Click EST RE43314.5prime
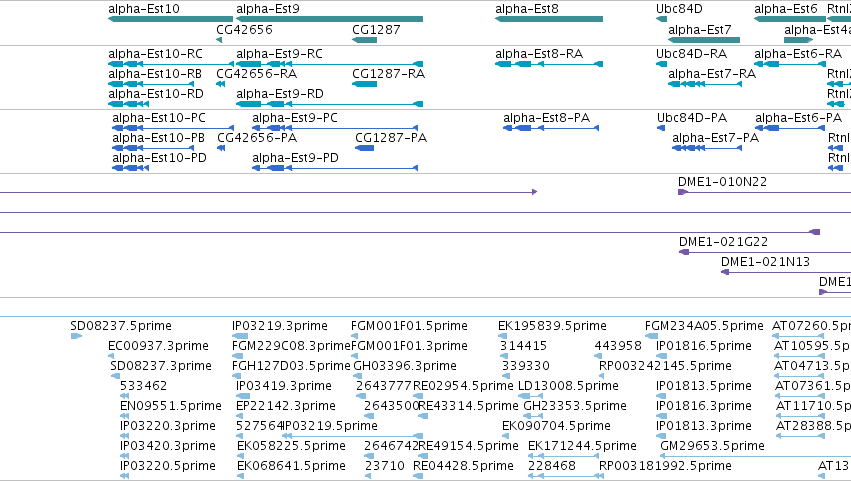The height and width of the screenshot is (481, 851). 423,416
